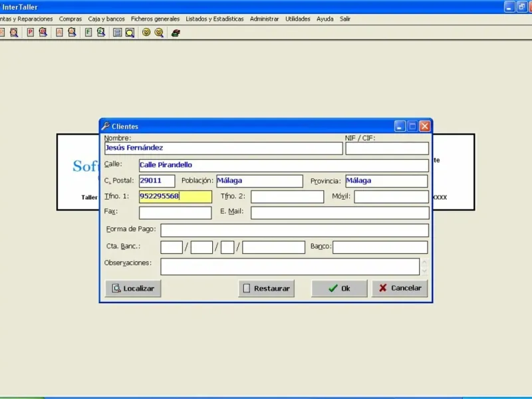Click the Cancelar button
Viewport: 532px width, 399px height.
point(400,289)
